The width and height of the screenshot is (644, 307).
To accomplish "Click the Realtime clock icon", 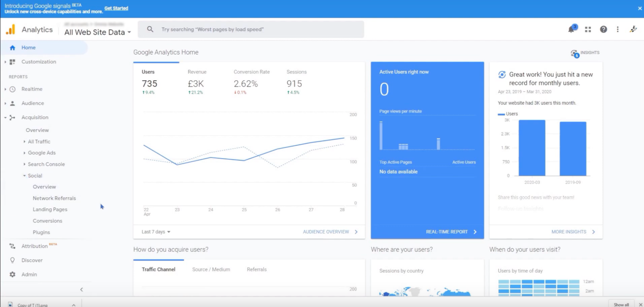I will click(13, 89).
